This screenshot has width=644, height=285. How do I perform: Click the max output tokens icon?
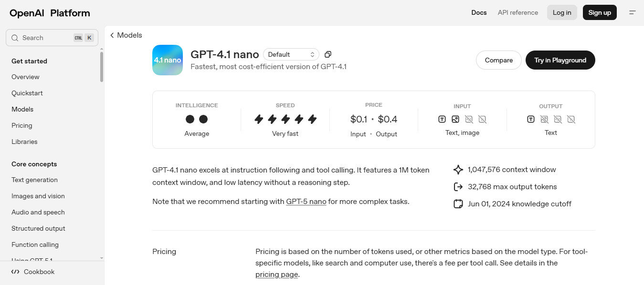(x=458, y=186)
